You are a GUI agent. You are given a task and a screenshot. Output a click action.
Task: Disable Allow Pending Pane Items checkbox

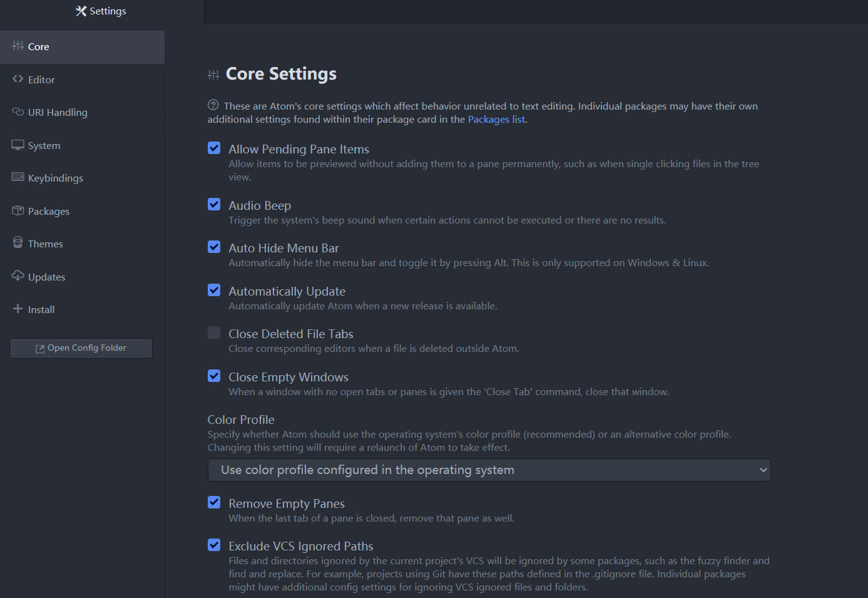point(214,148)
